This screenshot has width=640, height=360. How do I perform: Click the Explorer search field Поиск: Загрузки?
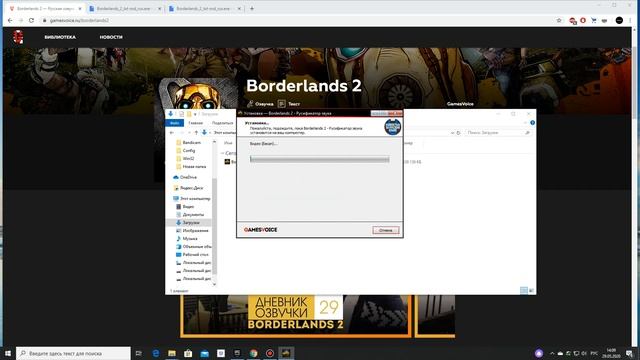[499, 133]
